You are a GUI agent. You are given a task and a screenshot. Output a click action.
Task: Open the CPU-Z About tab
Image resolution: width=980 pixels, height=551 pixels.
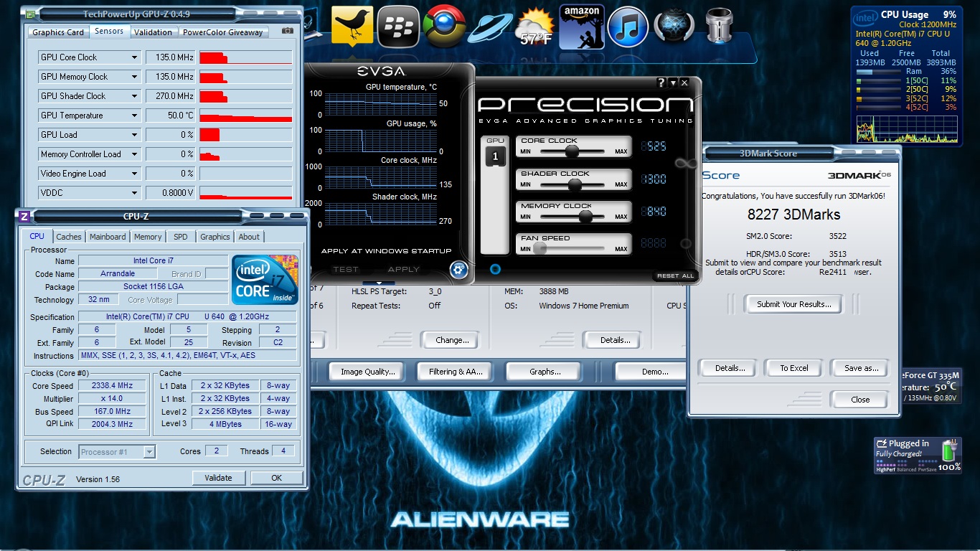249,237
